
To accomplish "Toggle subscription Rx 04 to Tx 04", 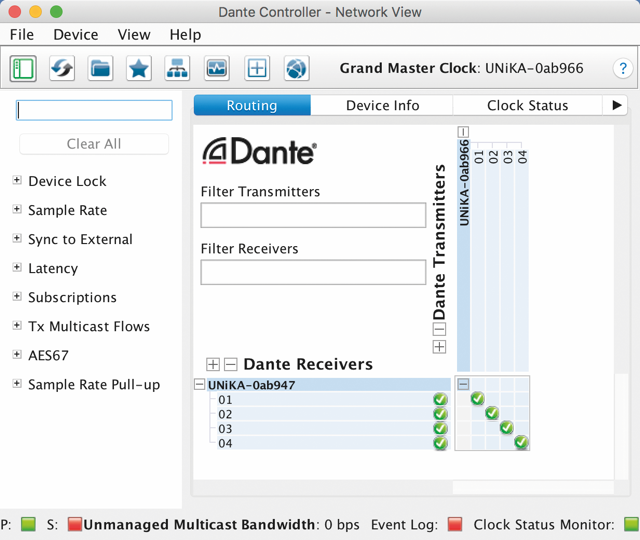I will pos(522,442).
